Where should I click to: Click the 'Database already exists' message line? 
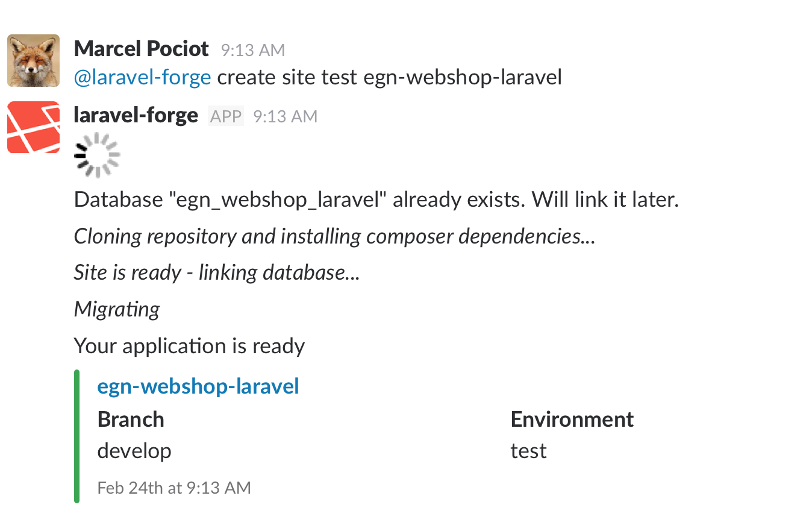376,200
